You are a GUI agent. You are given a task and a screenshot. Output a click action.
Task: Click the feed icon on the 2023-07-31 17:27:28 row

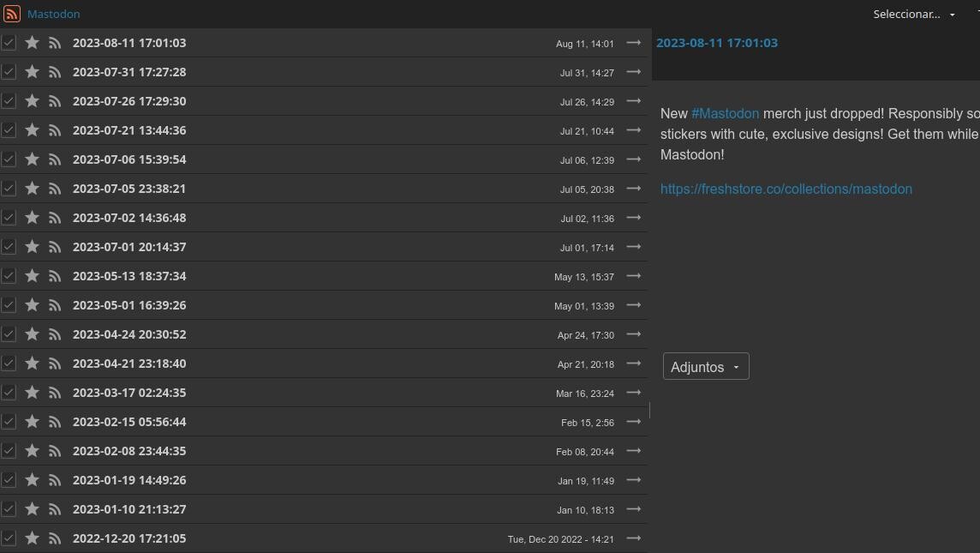click(55, 72)
